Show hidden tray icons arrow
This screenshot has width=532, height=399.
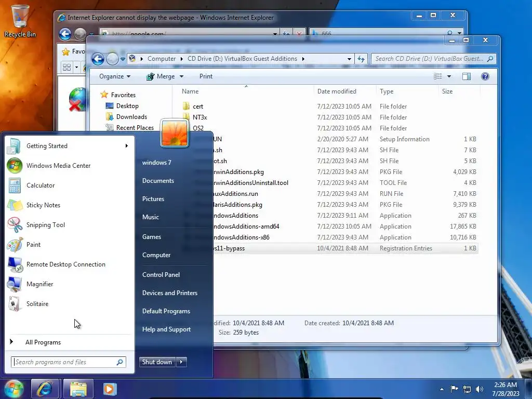pos(442,389)
